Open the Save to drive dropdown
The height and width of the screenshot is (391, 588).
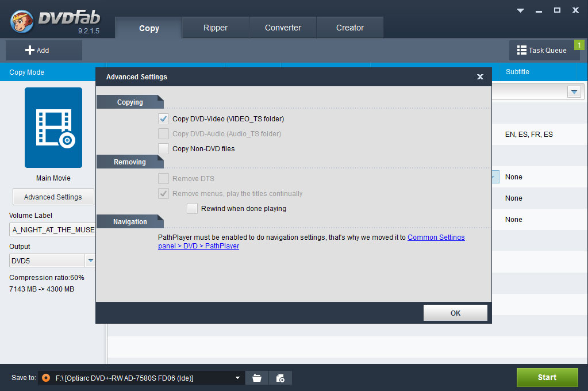237,378
